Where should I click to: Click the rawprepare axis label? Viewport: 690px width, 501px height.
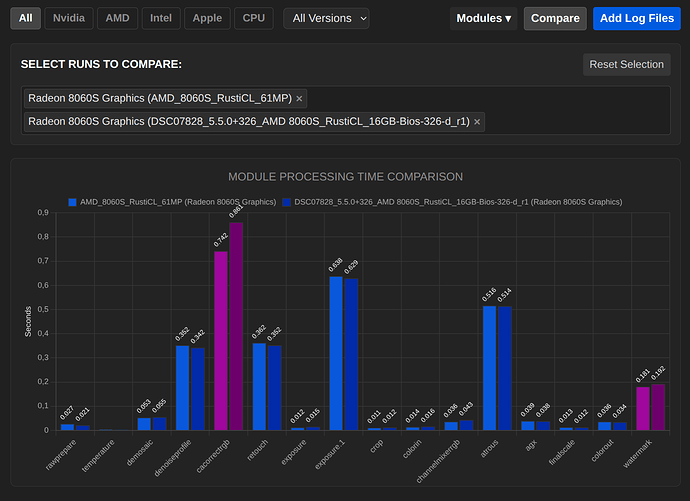tap(61, 454)
